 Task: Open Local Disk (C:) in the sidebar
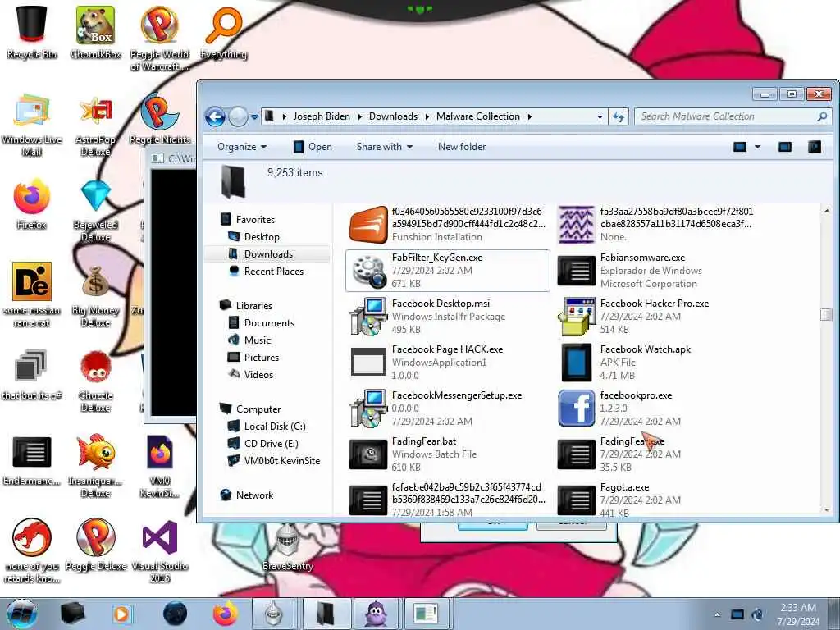[x=274, y=427]
